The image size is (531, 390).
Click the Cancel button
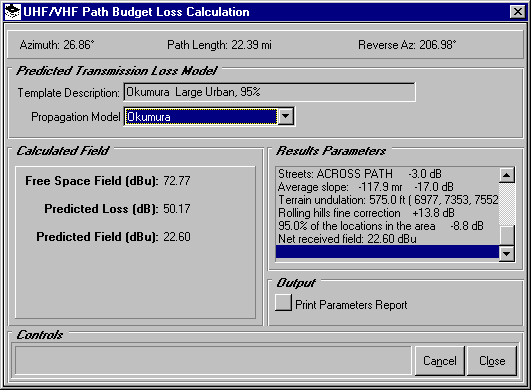point(440,361)
